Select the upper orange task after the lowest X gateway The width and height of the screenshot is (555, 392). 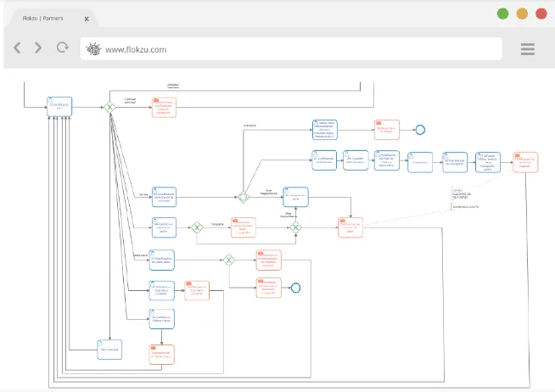tap(269, 260)
